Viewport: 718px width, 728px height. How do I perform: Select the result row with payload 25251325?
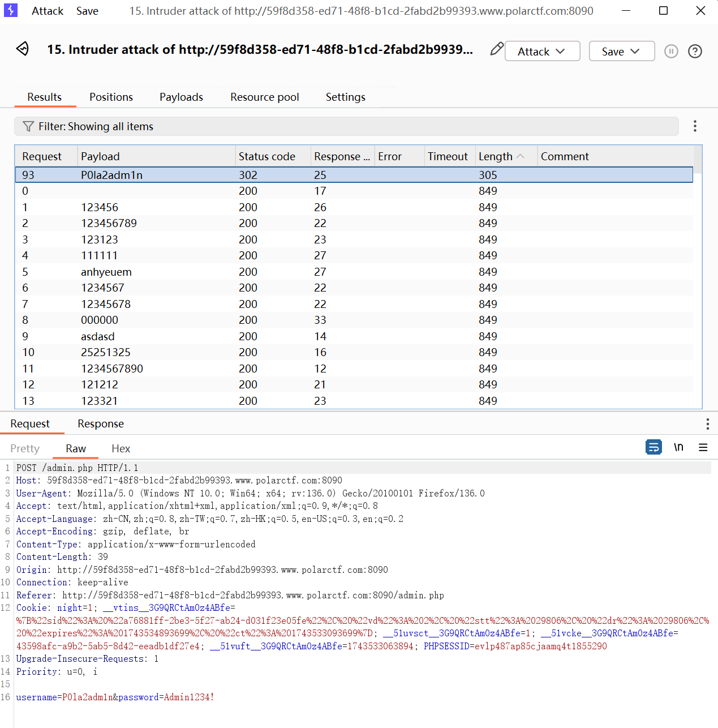pyautogui.click(x=354, y=352)
